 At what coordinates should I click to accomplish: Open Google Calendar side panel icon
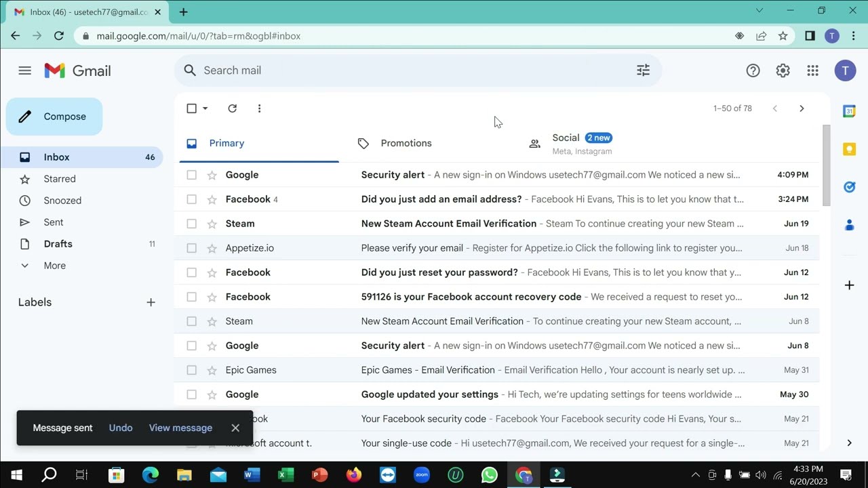point(849,111)
